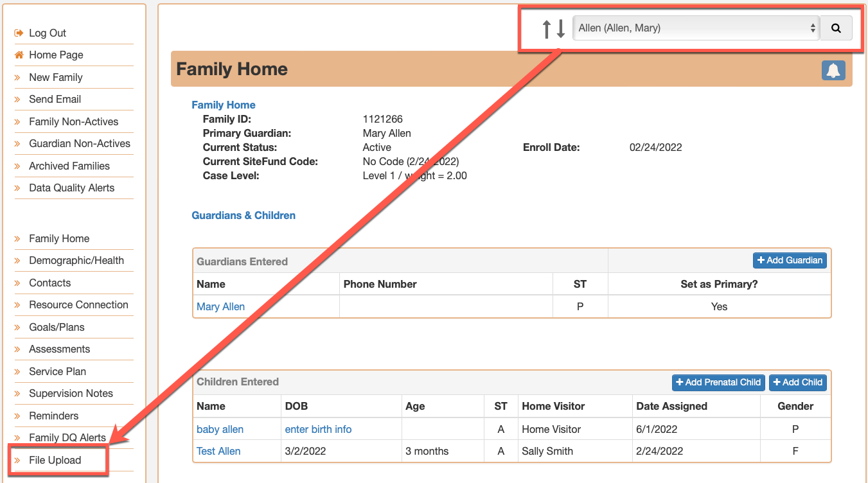Viewport: 868px width, 483px height.
Task: Click the Enroll Date value 02/24/2022
Action: point(656,148)
